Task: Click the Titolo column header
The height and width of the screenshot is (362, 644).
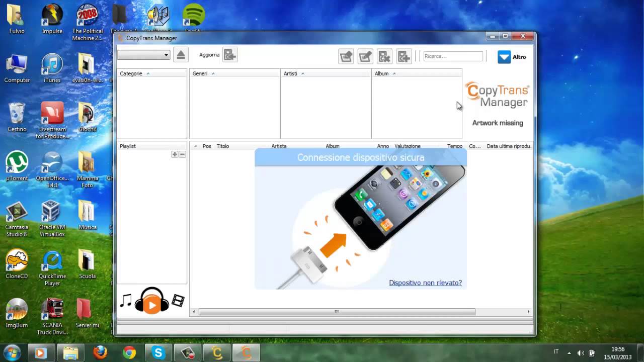Action: point(223,146)
